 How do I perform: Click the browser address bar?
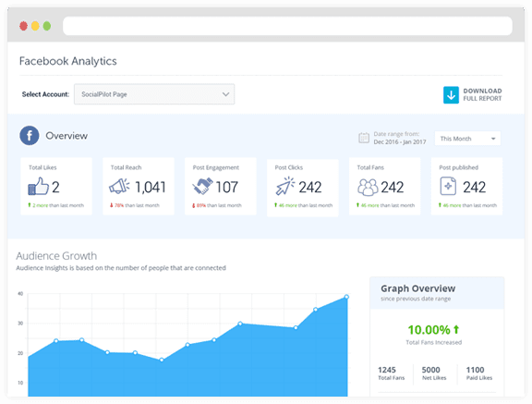coord(287,26)
